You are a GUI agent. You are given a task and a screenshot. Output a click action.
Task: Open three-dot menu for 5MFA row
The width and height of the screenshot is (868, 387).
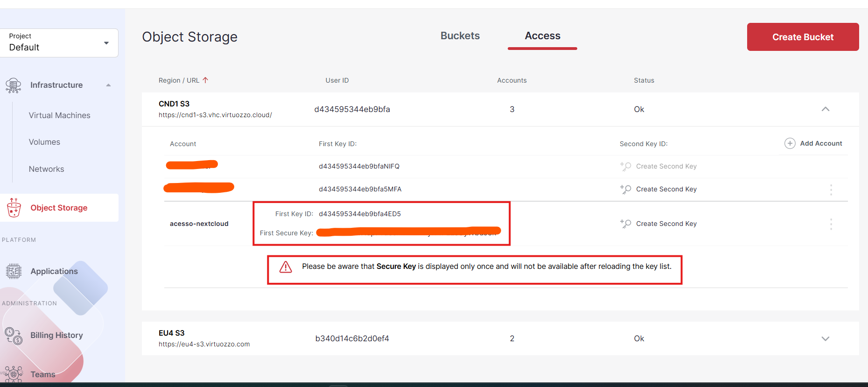click(x=831, y=190)
